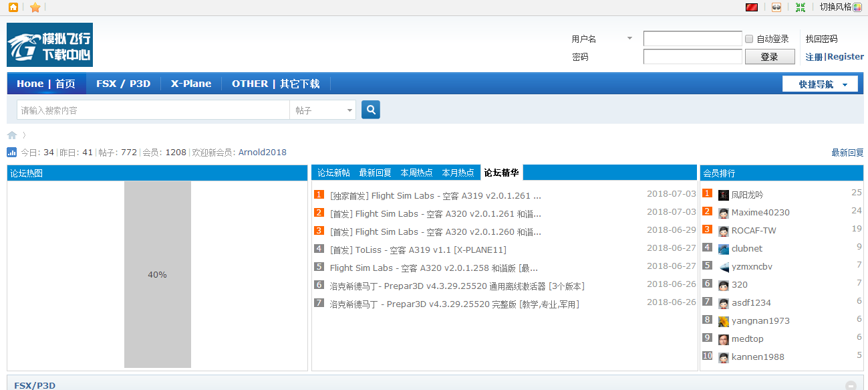
Task: Run a search with the magnifier button
Action: (x=370, y=109)
